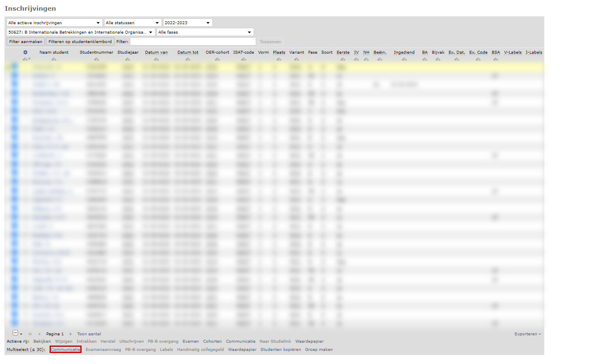This screenshot has width=598, height=364.
Task: Expand the 'Alle fases' dropdown
Action: click(x=205, y=32)
